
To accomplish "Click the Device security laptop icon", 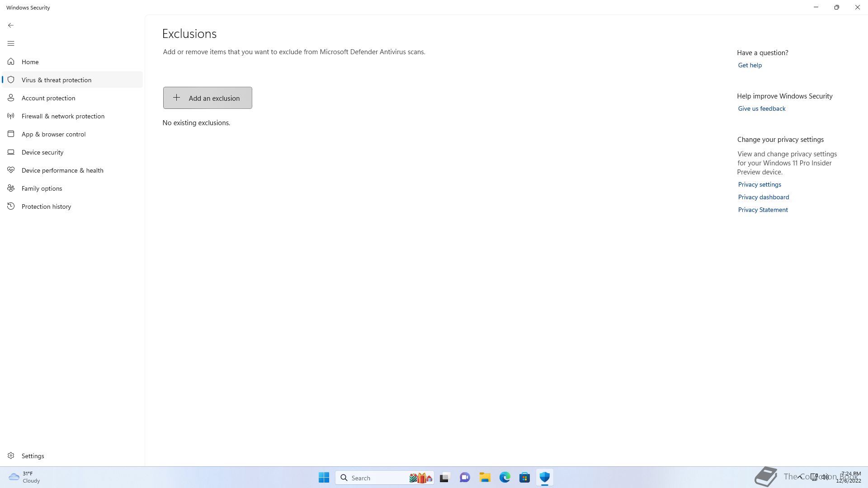I will pos(11,152).
